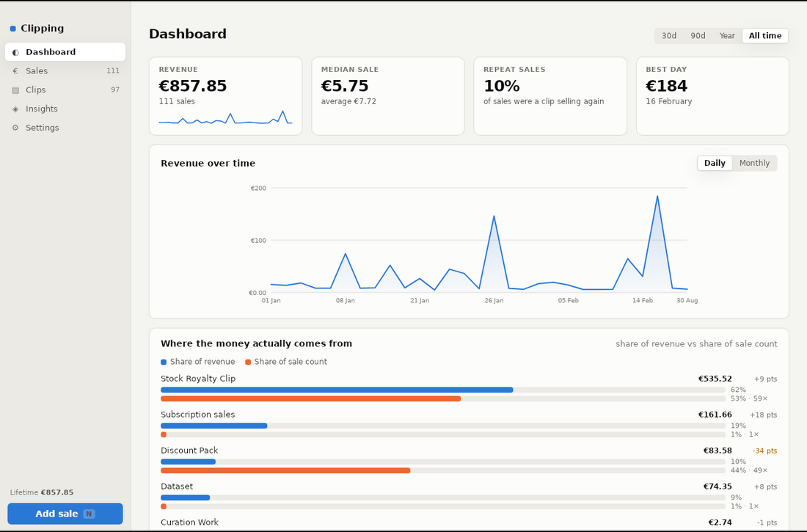Click the Insights diamond icon

[15, 109]
